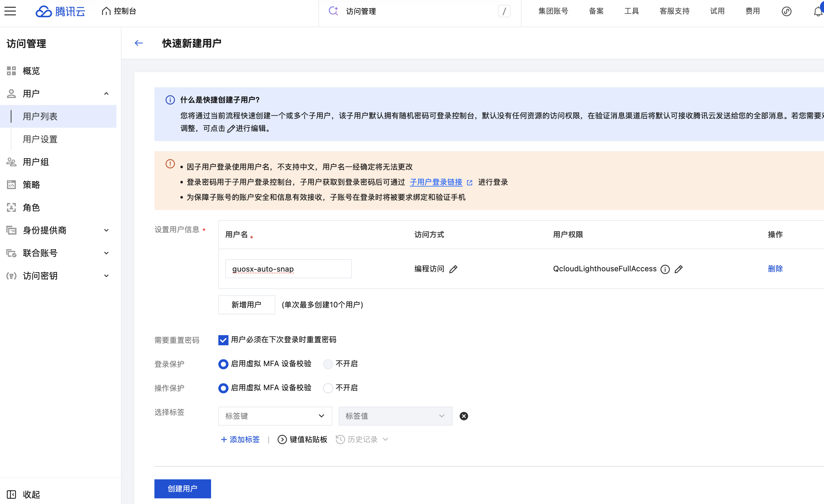Screen dimensions: 824x504
Task: Open 子用户登录链接 link
Action: [x=436, y=182]
